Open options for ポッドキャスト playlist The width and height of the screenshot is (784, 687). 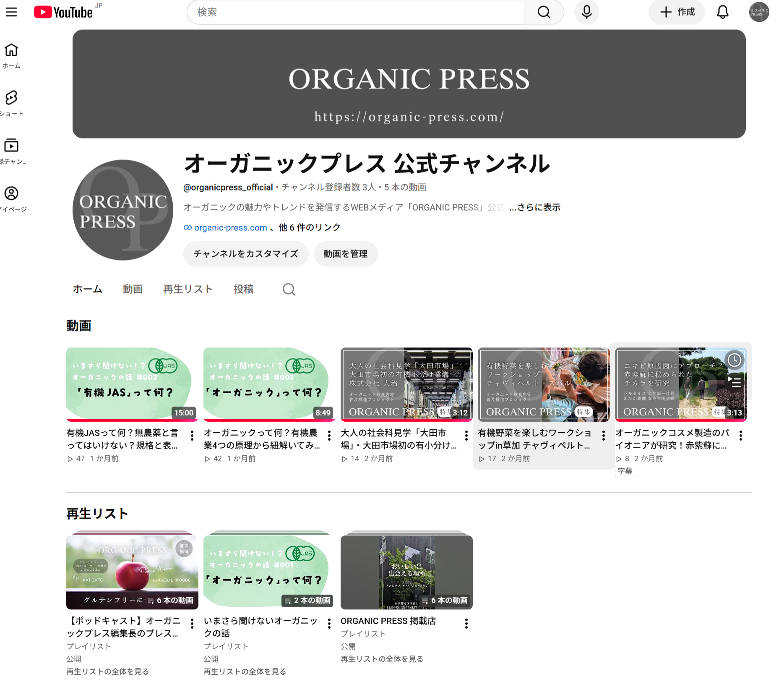point(192,624)
